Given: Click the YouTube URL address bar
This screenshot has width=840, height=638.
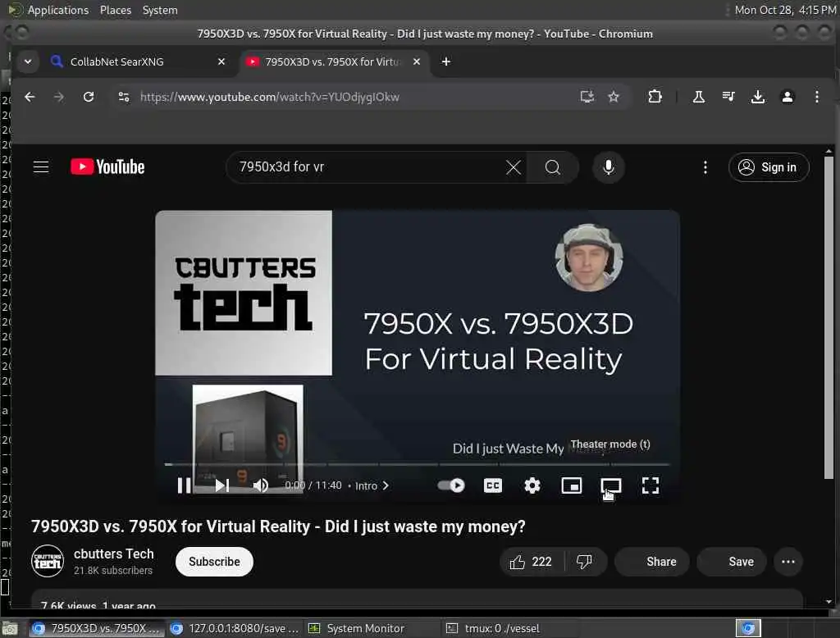Looking at the screenshot, I should [x=269, y=97].
